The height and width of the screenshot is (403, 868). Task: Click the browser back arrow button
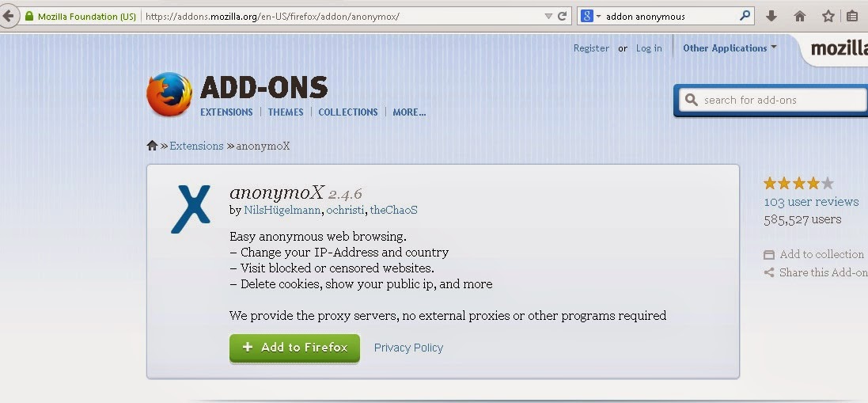[7, 16]
